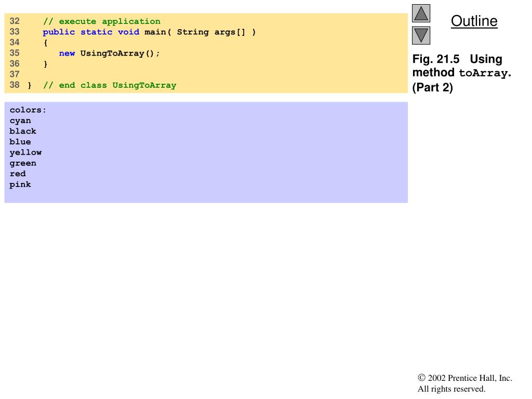Image resolution: width=532 pixels, height=399 pixels.
Task: Select the "yellow" output line
Action: tap(25, 153)
